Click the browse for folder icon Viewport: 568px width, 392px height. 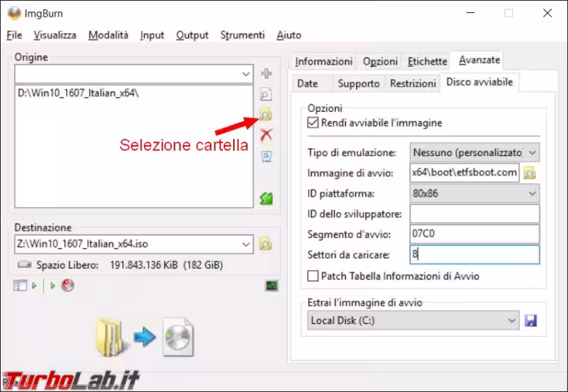(x=267, y=115)
